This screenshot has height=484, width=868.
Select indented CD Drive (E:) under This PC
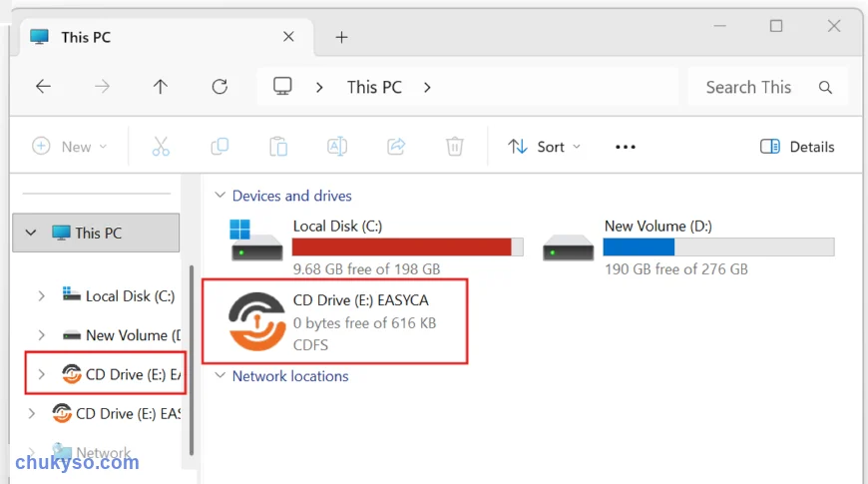point(122,374)
